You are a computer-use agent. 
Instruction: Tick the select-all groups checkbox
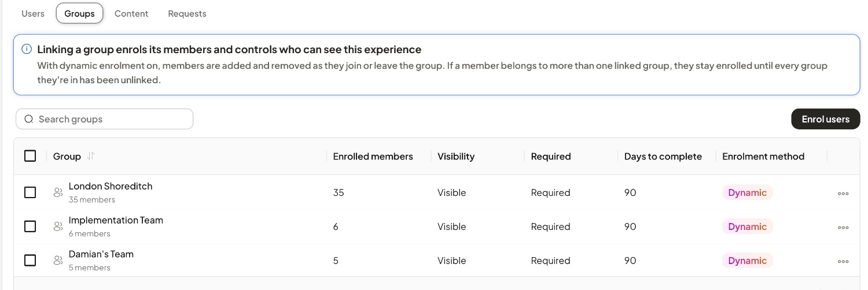[x=30, y=156]
